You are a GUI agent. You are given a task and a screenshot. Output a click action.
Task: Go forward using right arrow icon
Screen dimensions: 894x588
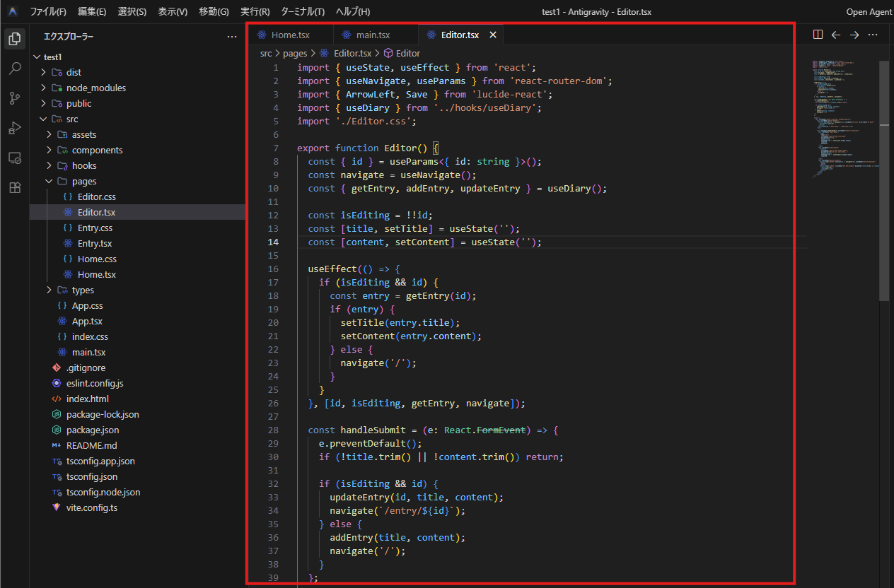click(854, 35)
